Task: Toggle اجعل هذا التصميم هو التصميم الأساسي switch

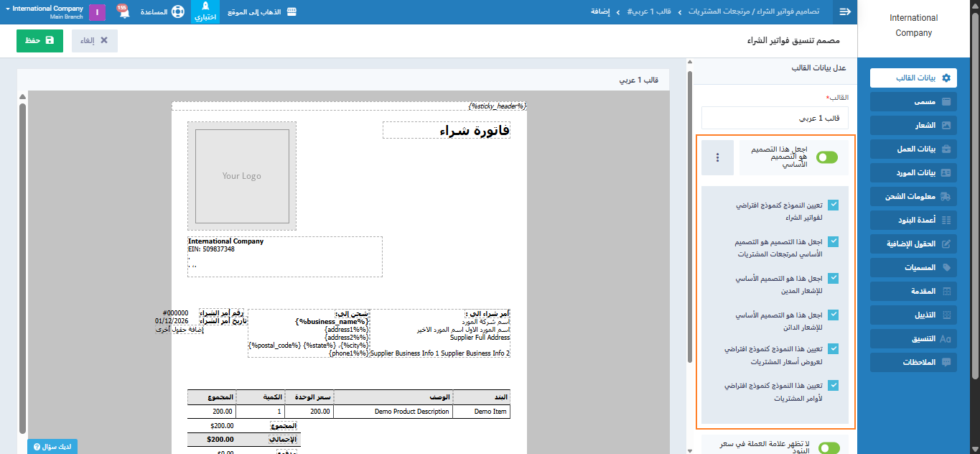Action: coord(827,158)
